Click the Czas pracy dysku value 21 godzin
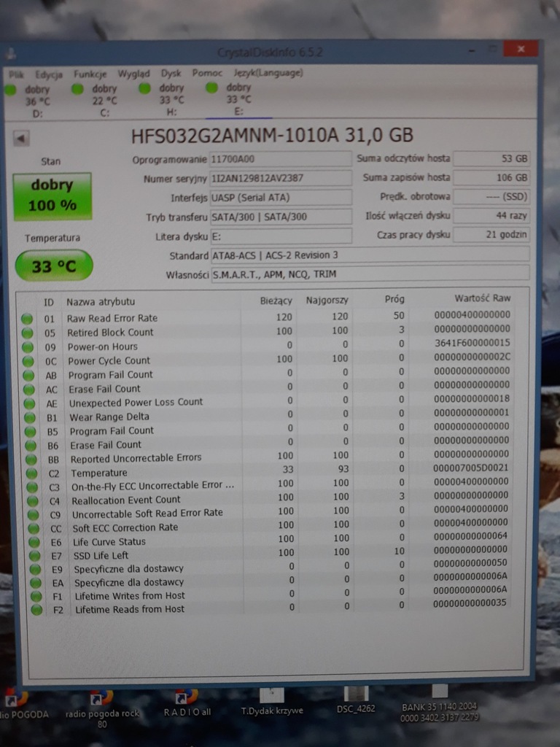The width and height of the screenshot is (560, 747). pyautogui.click(x=491, y=234)
